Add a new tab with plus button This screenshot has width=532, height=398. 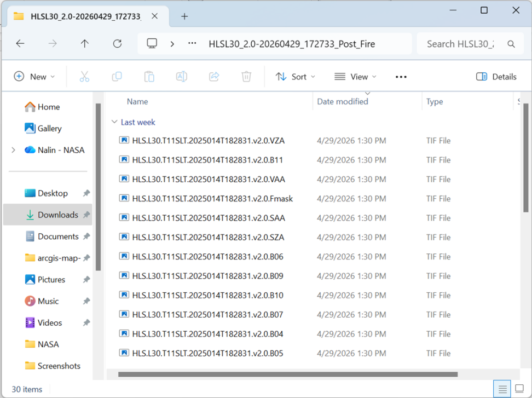(x=184, y=16)
